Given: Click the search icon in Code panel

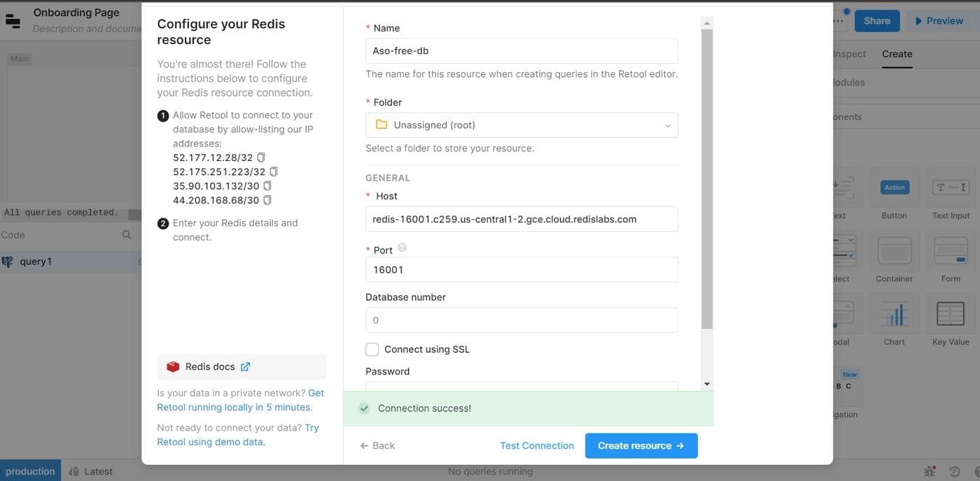Looking at the screenshot, I should pyautogui.click(x=127, y=235).
